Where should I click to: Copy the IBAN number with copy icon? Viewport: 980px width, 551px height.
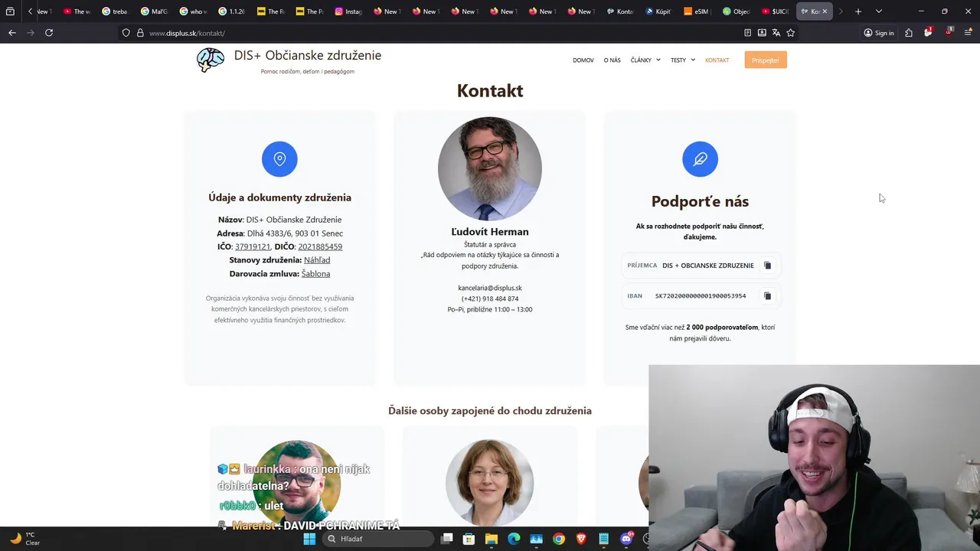click(767, 296)
